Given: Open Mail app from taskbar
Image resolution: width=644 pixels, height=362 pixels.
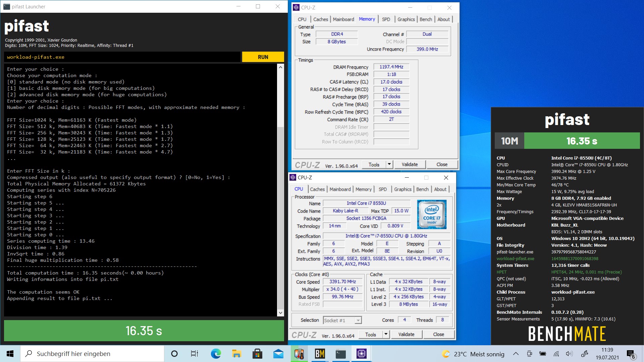Looking at the screenshot, I should coord(278,354).
